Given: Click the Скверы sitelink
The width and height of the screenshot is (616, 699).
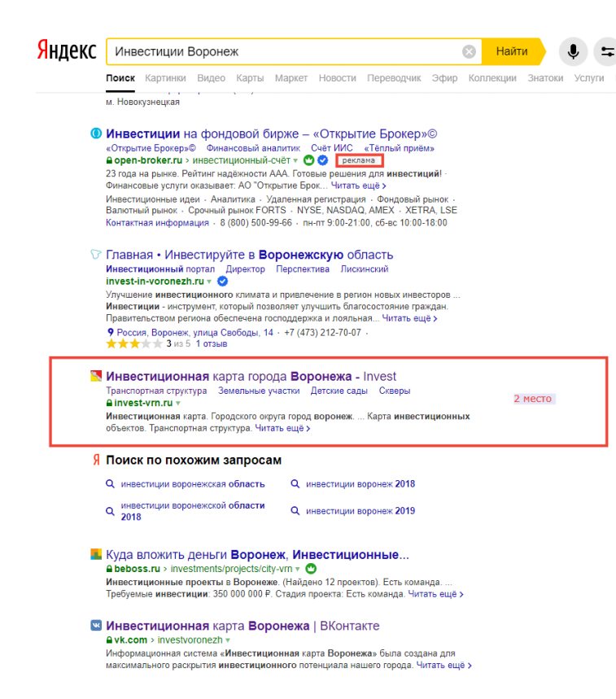Looking at the screenshot, I should (395, 391).
